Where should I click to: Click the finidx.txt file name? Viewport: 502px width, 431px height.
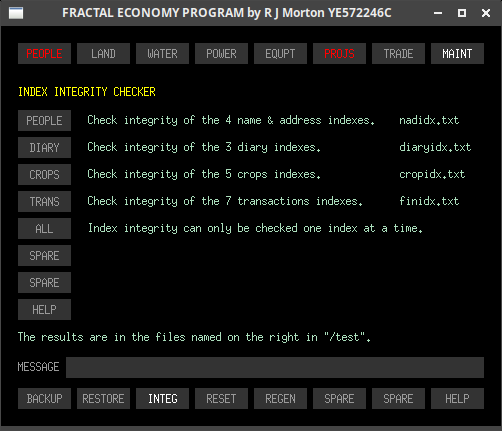point(429,201)
